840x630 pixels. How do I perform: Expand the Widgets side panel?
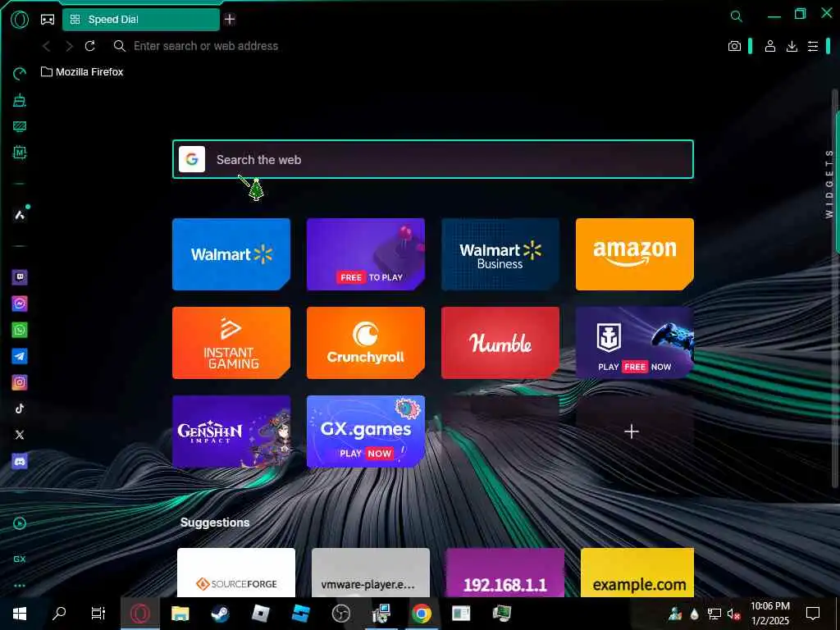(829, 183)
